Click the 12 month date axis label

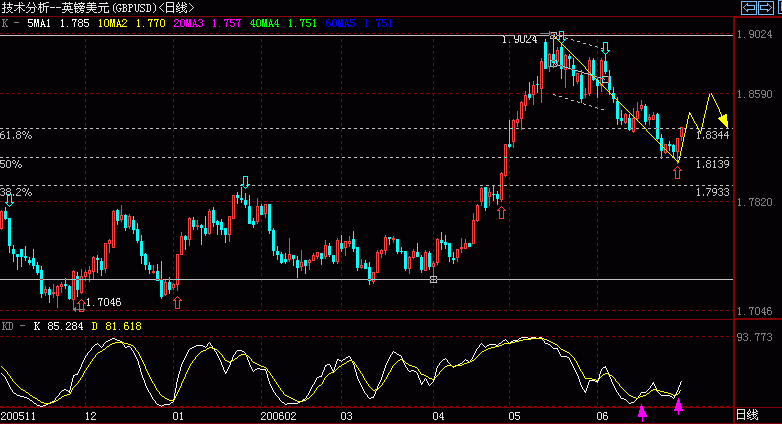click(90, 416)
